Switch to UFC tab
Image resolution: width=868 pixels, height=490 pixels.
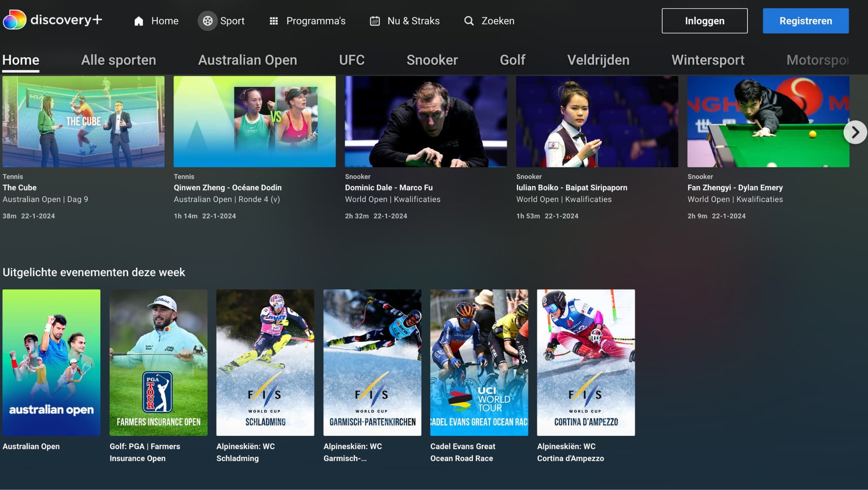(352, 60)
